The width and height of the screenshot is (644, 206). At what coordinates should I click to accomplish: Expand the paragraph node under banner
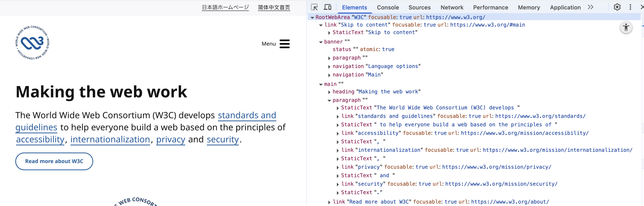click(329, 58)
